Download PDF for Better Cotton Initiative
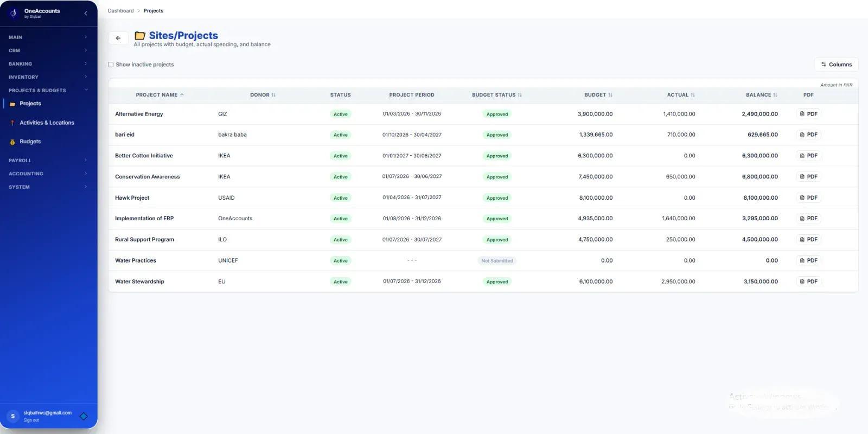Screen dimensions: 868x434 click(x=808, y=156)
